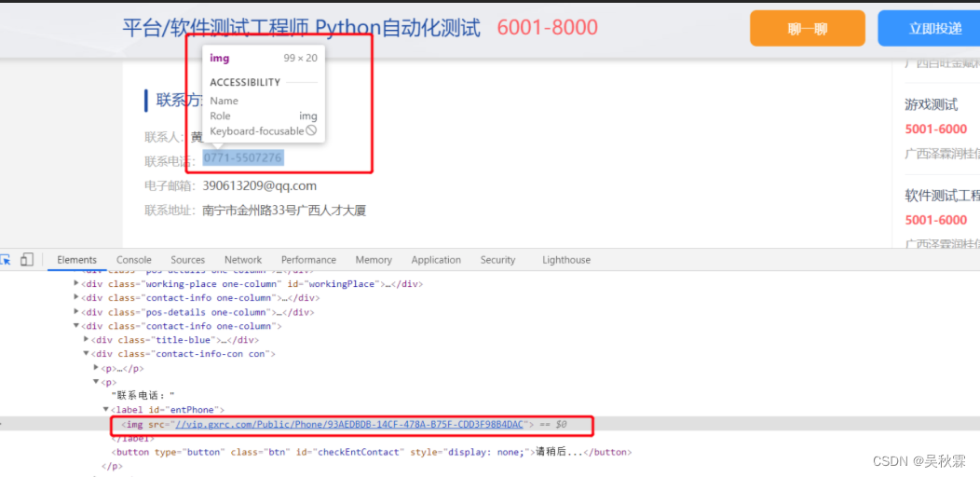Switch to the Memory tab
The image size is (980, 477).
(x=374, y=260)
